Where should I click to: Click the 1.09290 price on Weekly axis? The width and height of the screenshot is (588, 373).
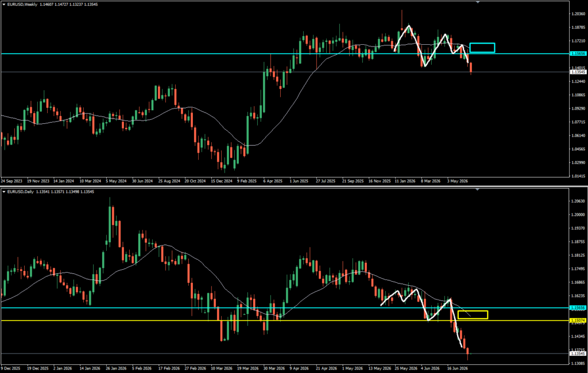578,108
